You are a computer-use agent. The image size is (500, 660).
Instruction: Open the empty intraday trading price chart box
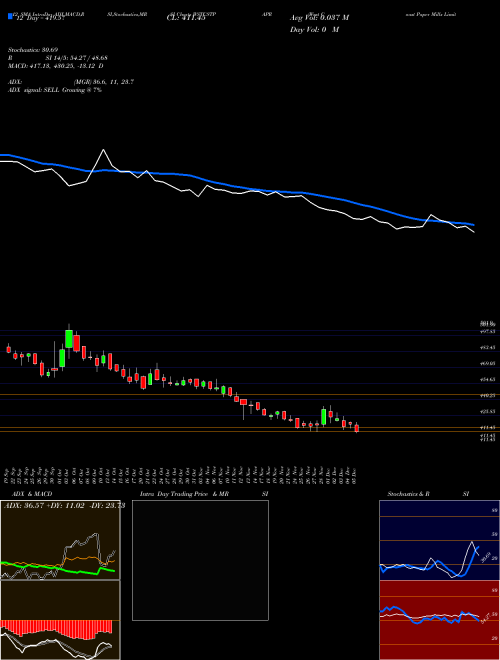point(200,560)
